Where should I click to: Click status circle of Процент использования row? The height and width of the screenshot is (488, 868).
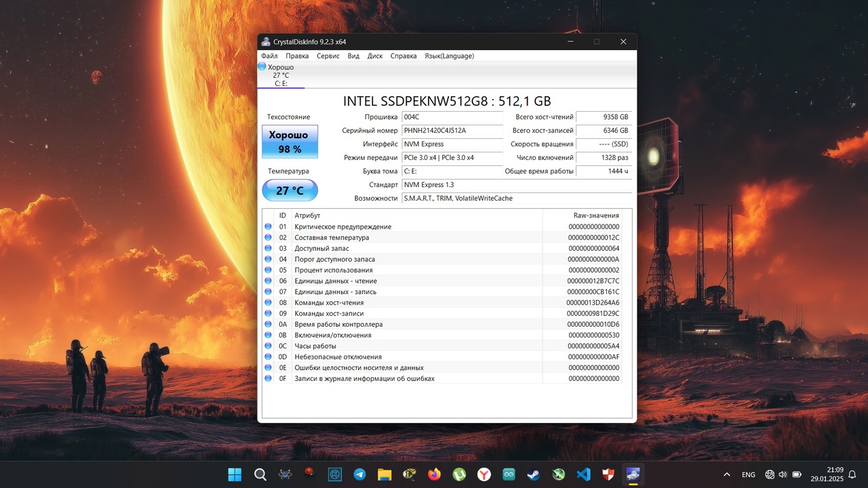268,270
